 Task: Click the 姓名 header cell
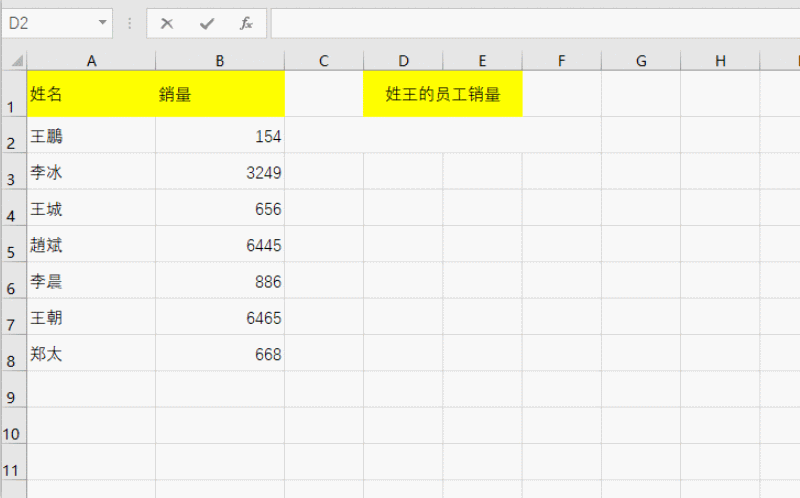pos(91,94)
